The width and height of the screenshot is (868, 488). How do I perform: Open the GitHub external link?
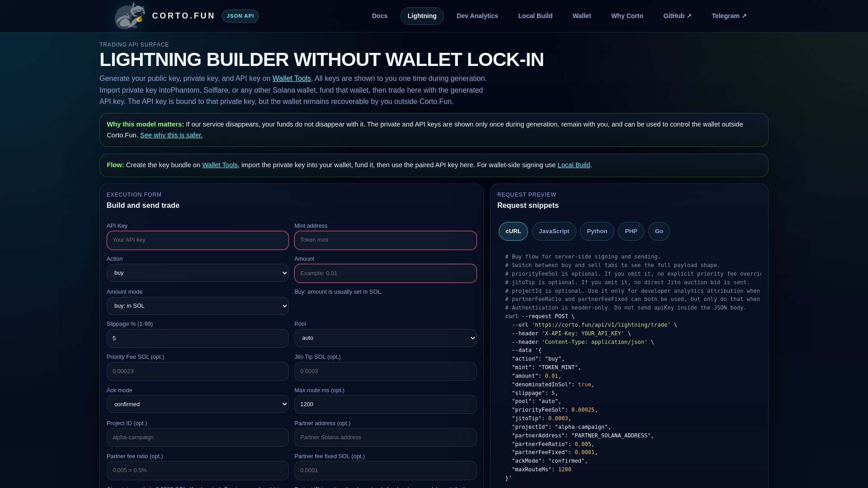[x=677, y=16]
